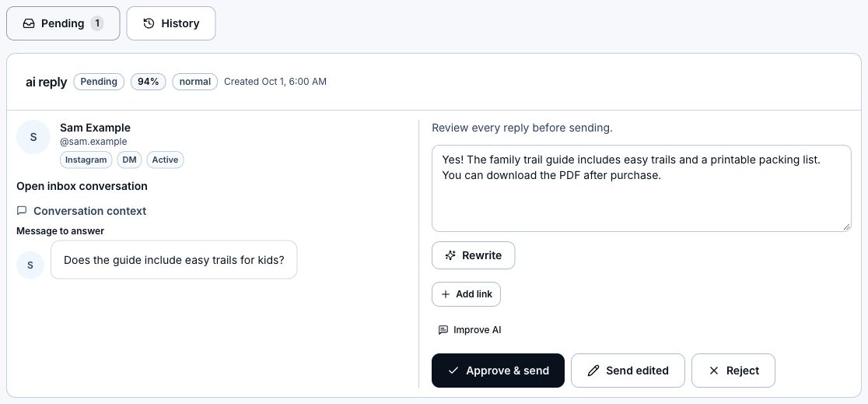Click the Pending status badge

coord(99,82)
